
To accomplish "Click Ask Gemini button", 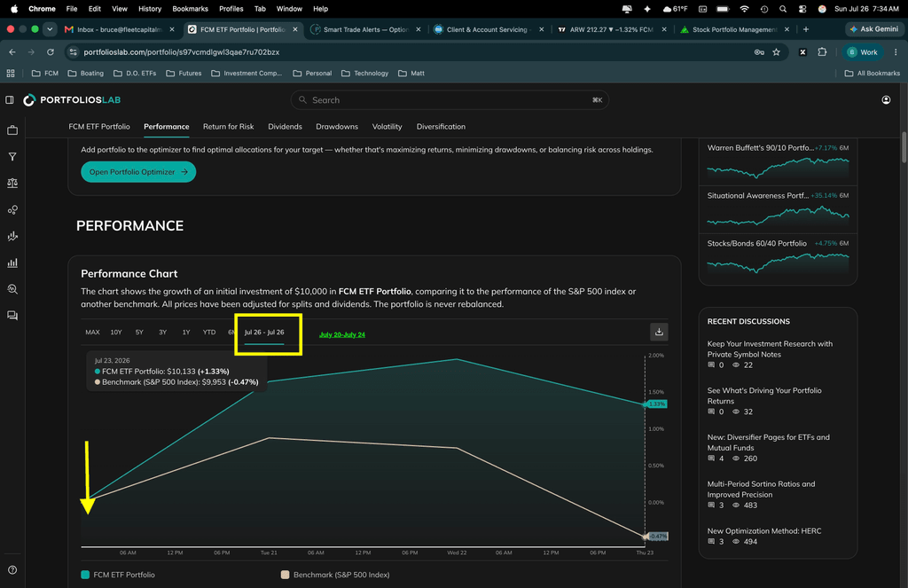I will click(874, 29).
